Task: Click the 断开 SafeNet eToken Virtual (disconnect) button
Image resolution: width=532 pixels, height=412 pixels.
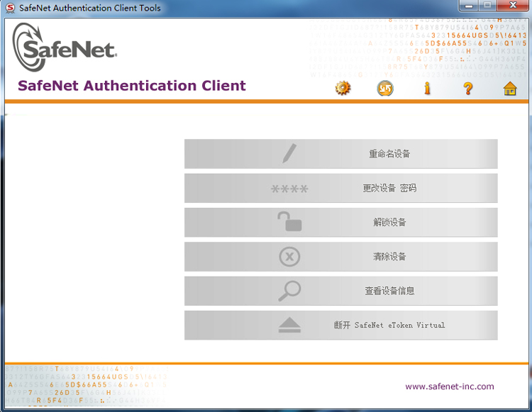Action: pos(341,325)
